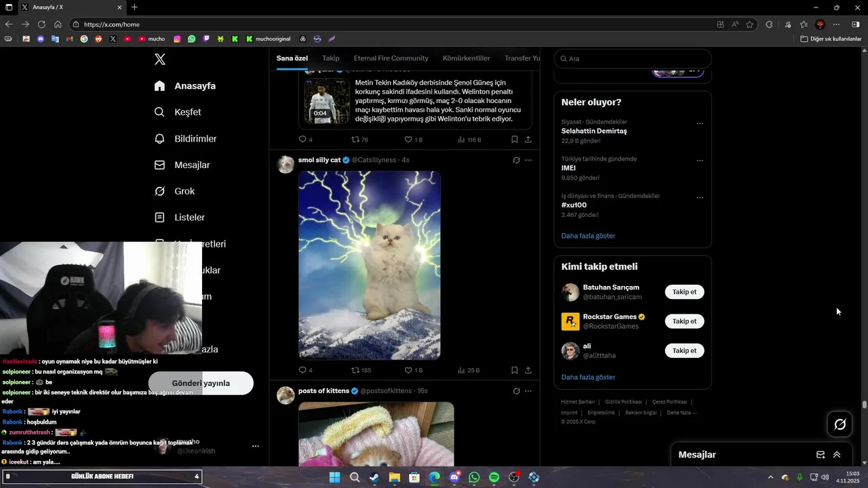Follow ali @alitttaha
Screen dimensions: 868x488
[x=684, y=350]
